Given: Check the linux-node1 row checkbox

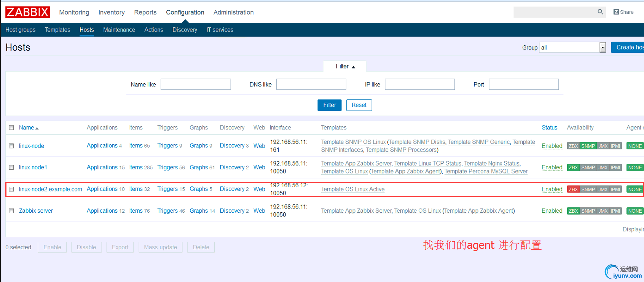Looking at the screenshot, I should pyautogui.click(x=11, y=167).
